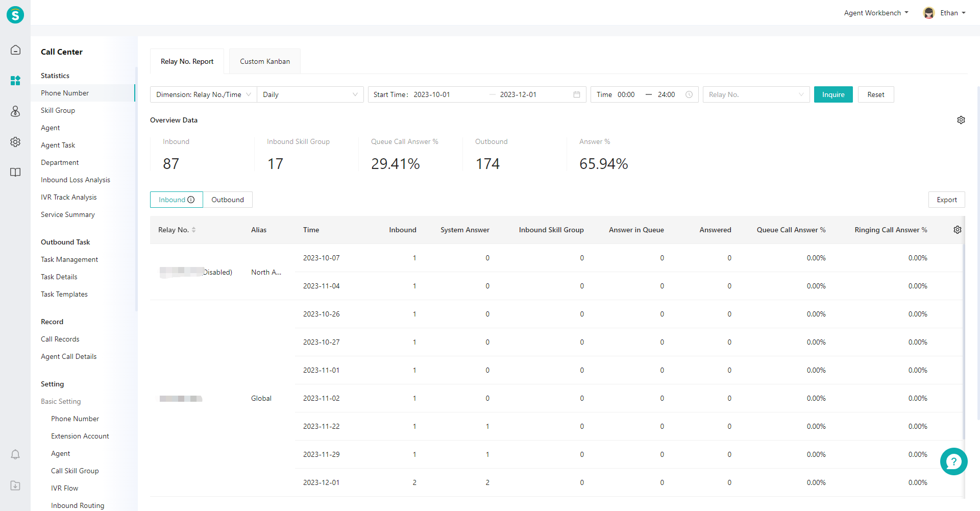Select the Outbound toggle tab
Screen dimensions: 980x511
(x=228, y=200)
